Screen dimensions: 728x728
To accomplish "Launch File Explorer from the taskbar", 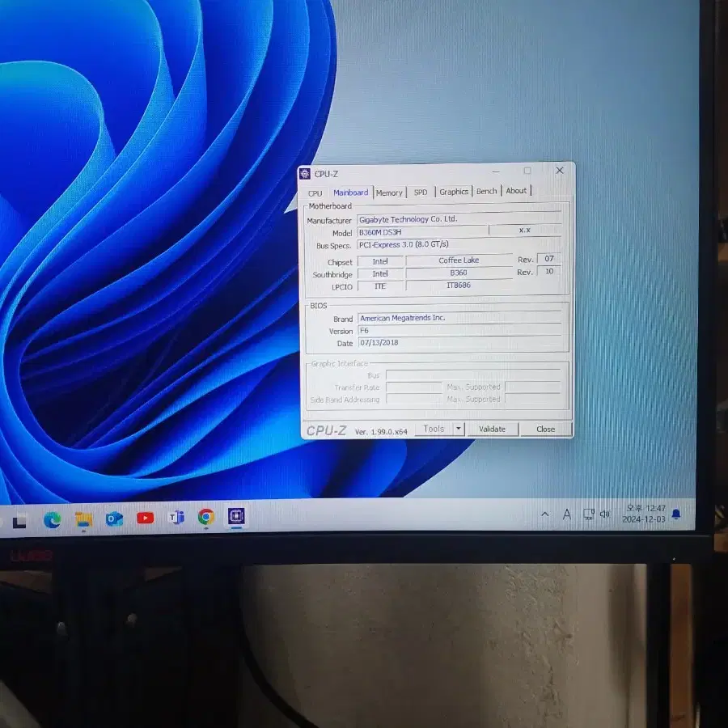I will pos(83,519).
